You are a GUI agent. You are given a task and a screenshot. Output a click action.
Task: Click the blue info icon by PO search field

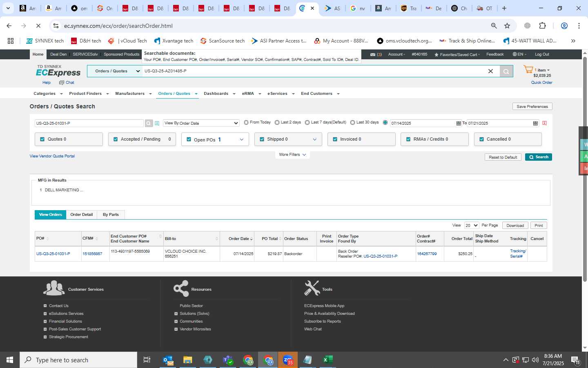click(x=157, y=123)
